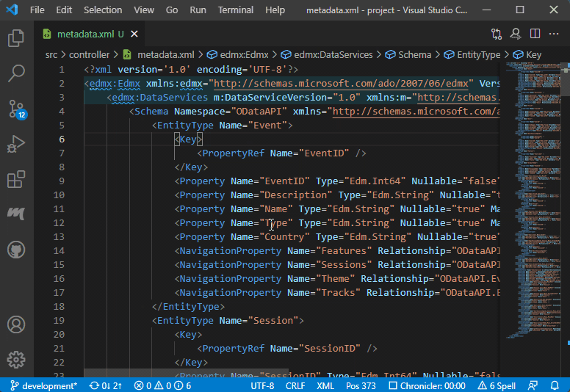The height and width of the screenshot is (392, 570).
Task: Click line number 19 in the gutter
Action: (x=59, y=321)
